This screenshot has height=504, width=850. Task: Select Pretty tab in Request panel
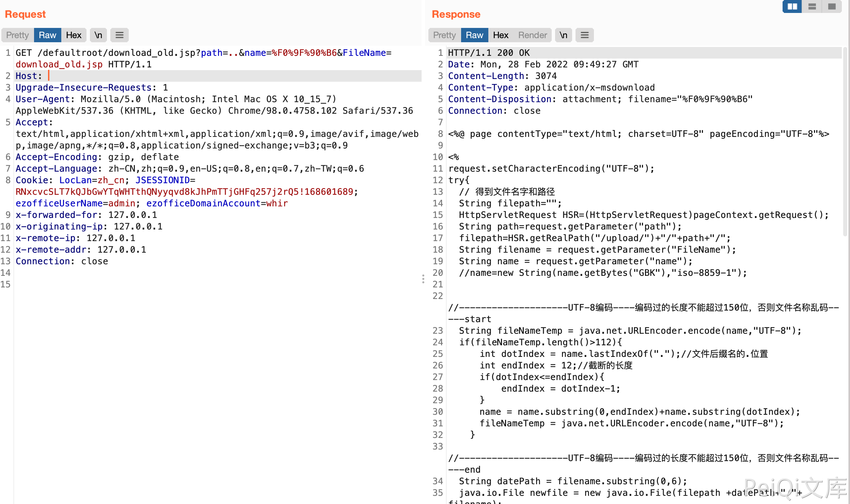[17, 35]
